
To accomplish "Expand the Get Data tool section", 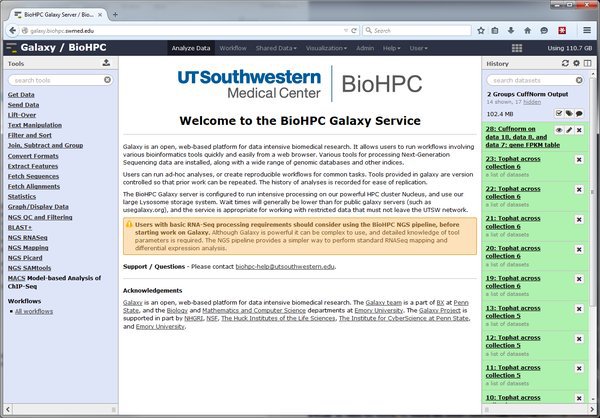I will [x=21, y=95].
